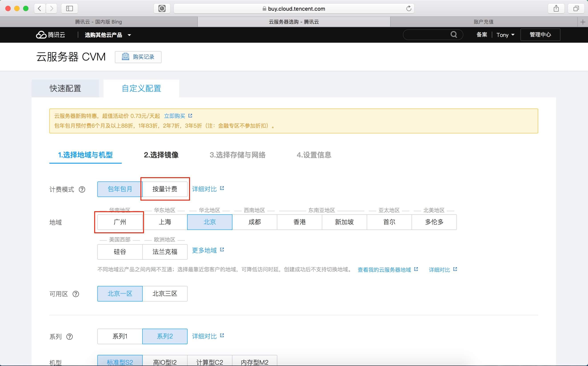Click the Safari address bar
The image size is (588, 366).
294,8
